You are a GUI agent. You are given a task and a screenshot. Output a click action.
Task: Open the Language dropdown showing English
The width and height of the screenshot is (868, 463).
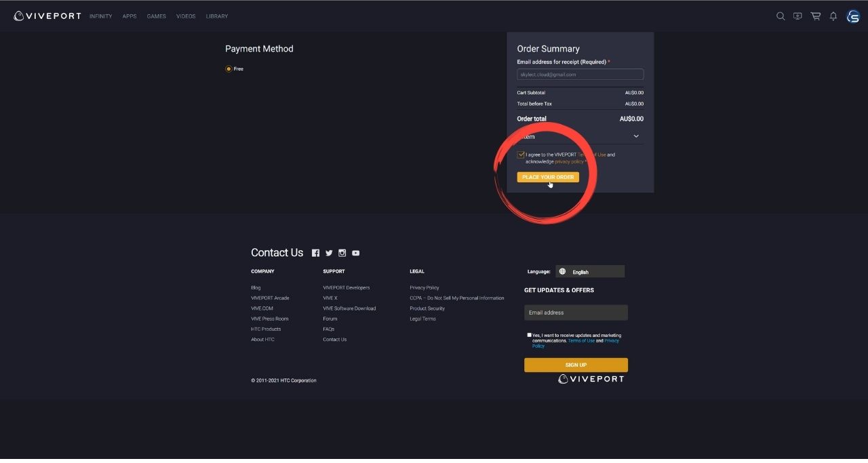point(590,272)
